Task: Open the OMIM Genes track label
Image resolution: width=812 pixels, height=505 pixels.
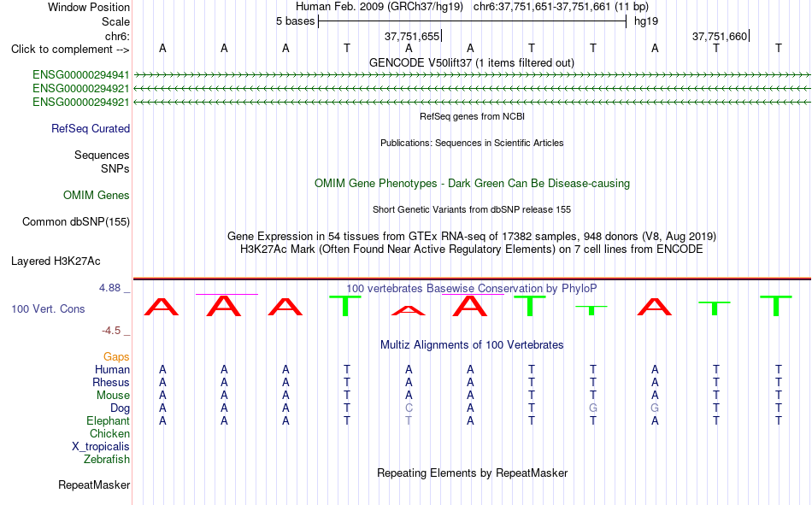Action: [x=96, y=196]
